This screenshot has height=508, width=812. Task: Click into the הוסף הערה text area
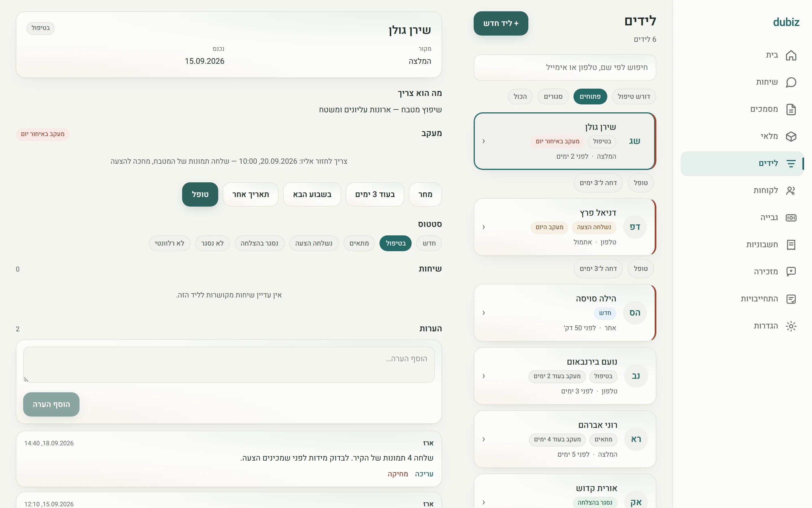tap(229, 365)
